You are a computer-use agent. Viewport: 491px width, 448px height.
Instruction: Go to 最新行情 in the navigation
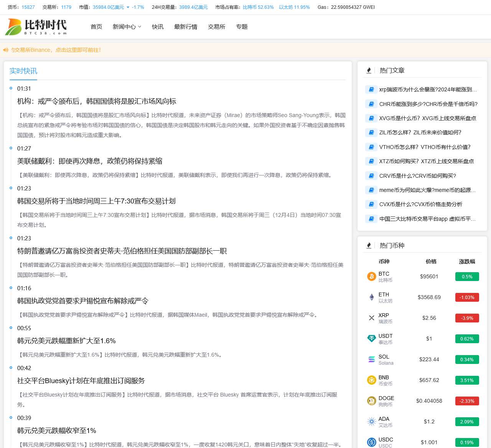click(x=186, y=27)
